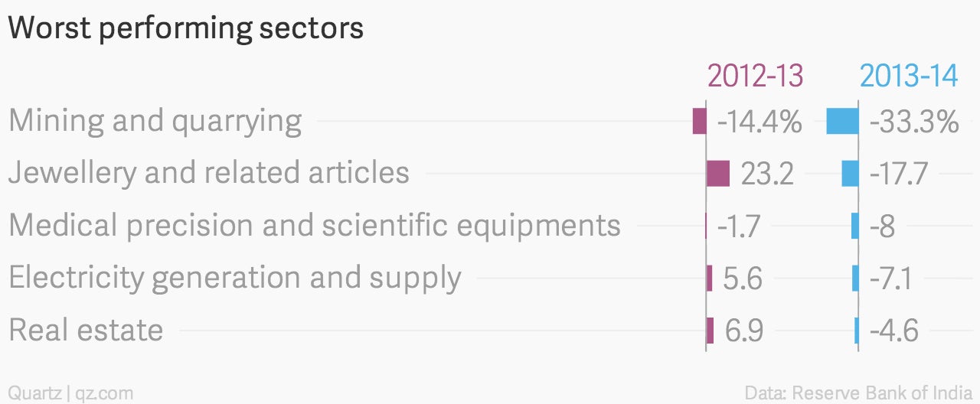Select the Jewellery 2013-14 blue bar
Screen dimensions: 980x404
point(850,174)
